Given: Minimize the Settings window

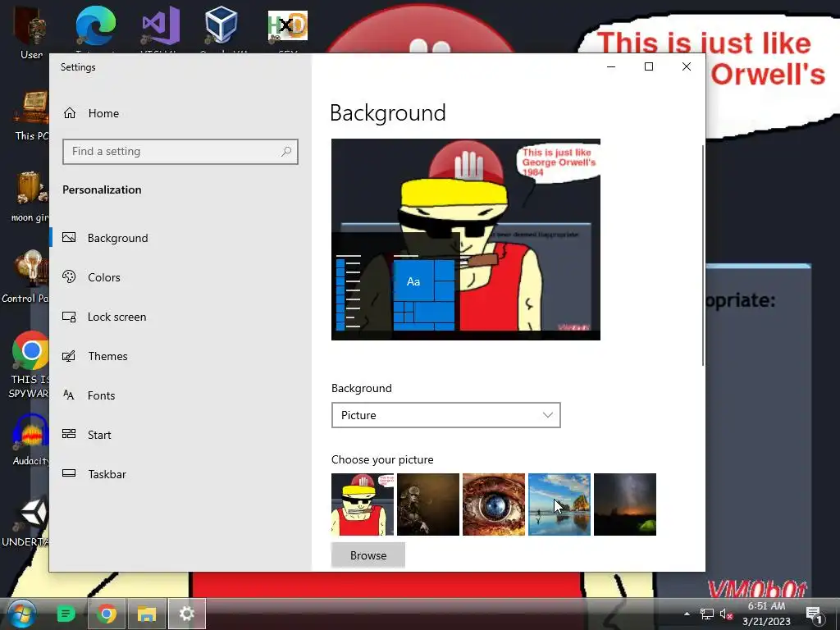Looking at the screenshot, I should (x=611, y=66).
